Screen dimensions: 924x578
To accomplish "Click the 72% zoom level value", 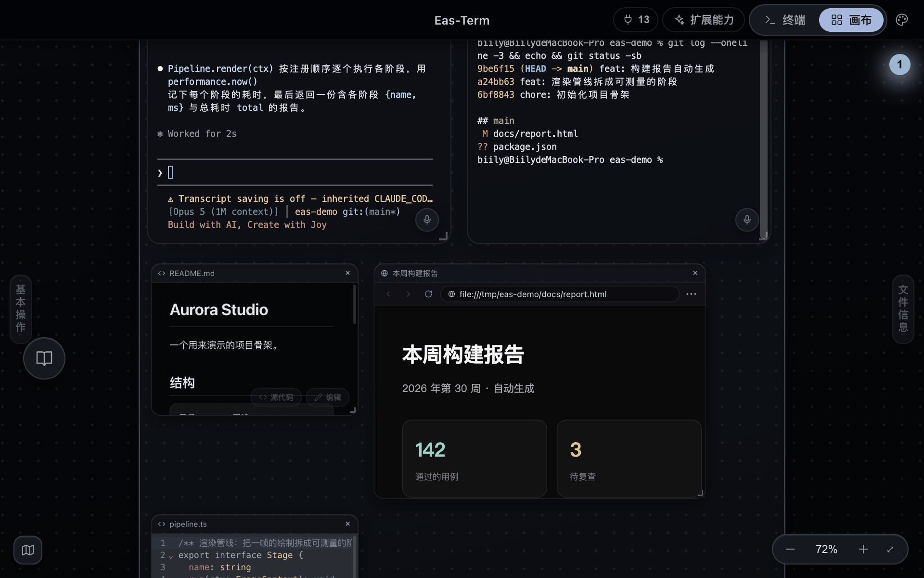I will click(826, 549).
